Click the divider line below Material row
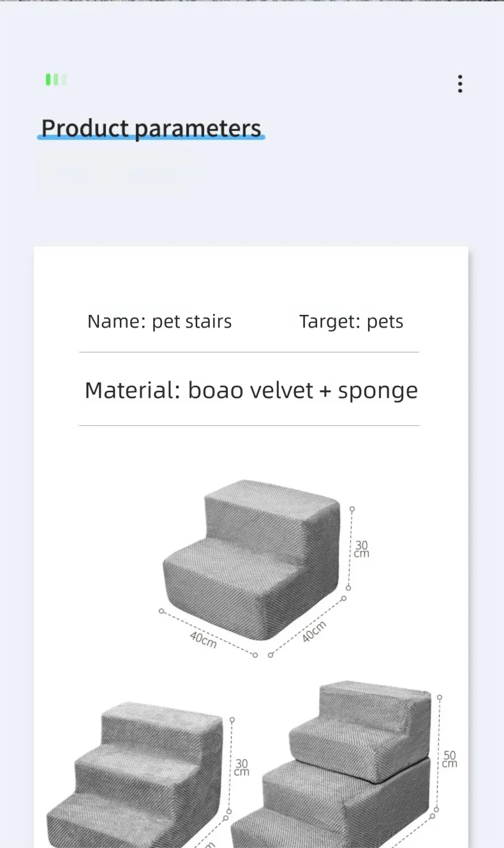504x848 pixels. click(249, 425)
